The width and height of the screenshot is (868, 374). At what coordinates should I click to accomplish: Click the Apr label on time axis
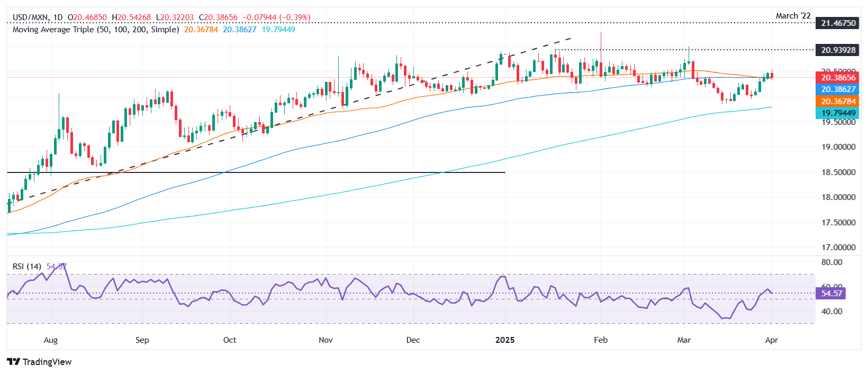tap(772, 340)
